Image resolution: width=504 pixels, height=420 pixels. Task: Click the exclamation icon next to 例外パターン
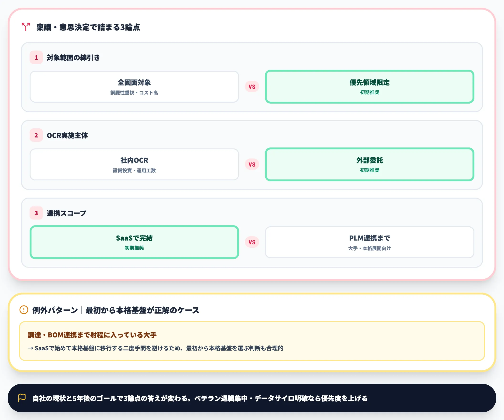(x=24, y=310)
